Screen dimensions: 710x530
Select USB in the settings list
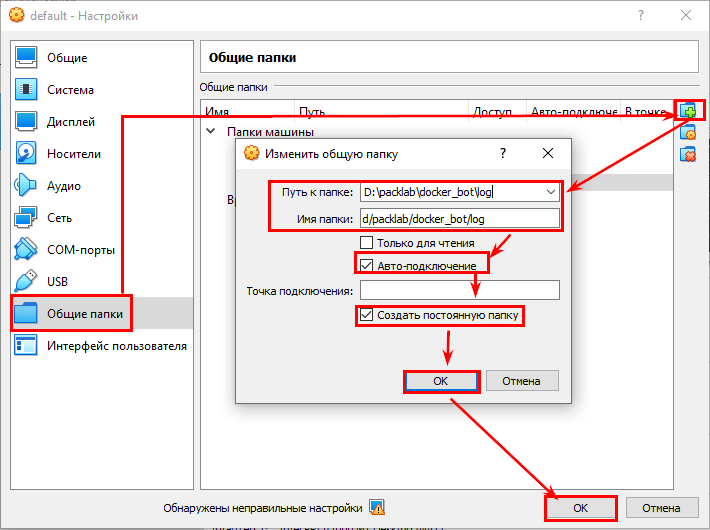point(102,281)
